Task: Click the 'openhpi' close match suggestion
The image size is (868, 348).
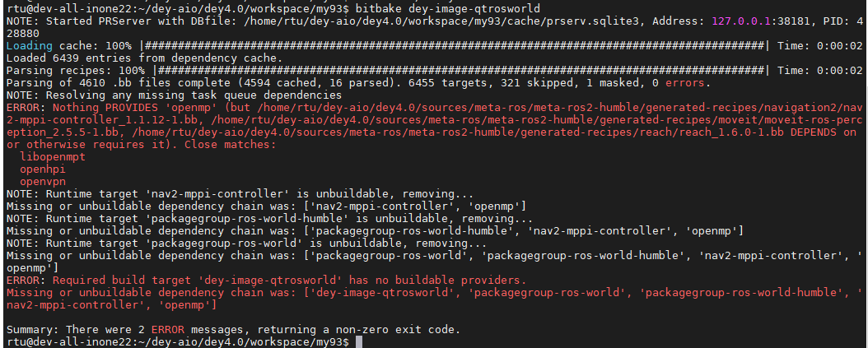Action: click(x=43, y=169)
